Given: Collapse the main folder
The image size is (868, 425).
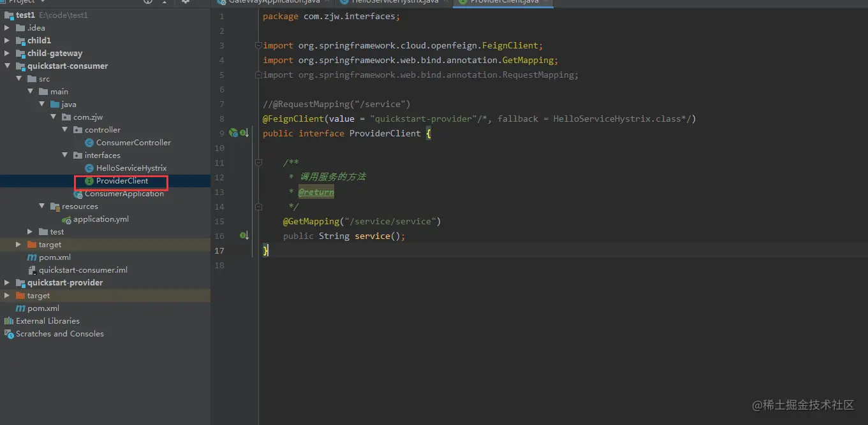Looking at the screenshot, I should pyautogui.click(x=31, y=92).
